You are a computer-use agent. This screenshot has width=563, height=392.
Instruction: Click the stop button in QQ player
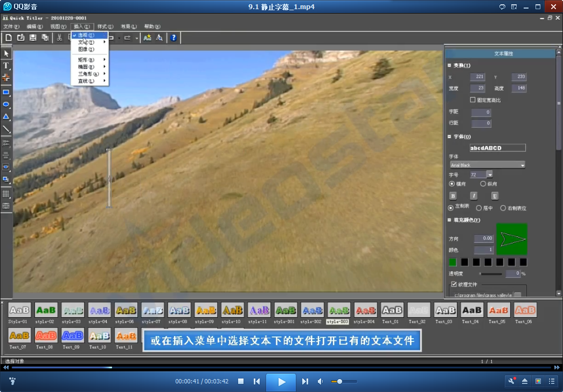click(x=241, y=381)
